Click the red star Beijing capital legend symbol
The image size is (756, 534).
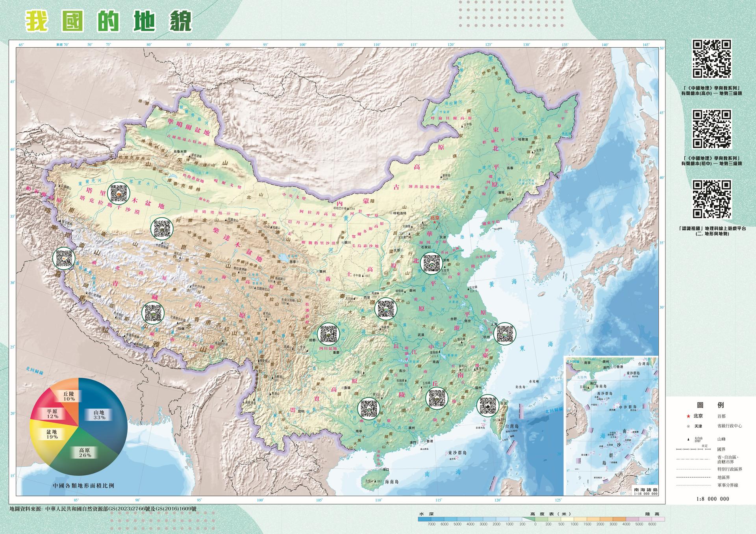688,416
